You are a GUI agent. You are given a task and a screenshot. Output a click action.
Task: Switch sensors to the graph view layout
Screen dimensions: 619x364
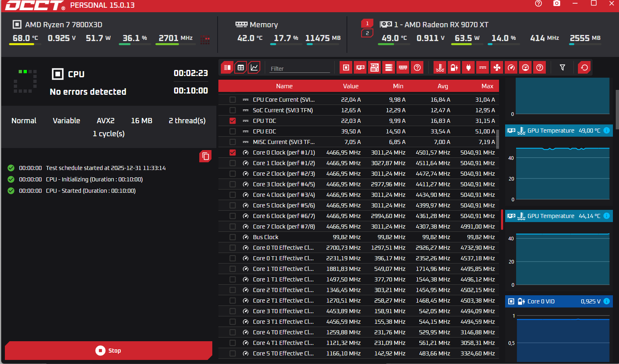(x=254, y=68)
